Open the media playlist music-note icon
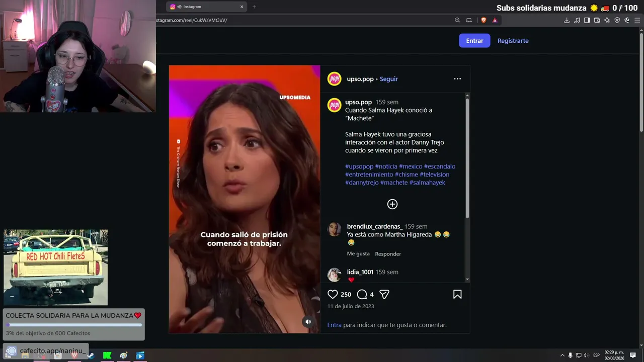Screen dimensions: 644x362 point(577,20)
